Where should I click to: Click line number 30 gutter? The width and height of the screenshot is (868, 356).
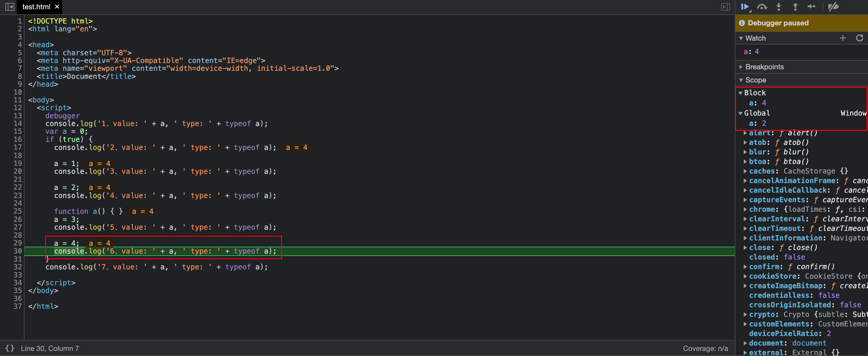(x=18, y=251)
